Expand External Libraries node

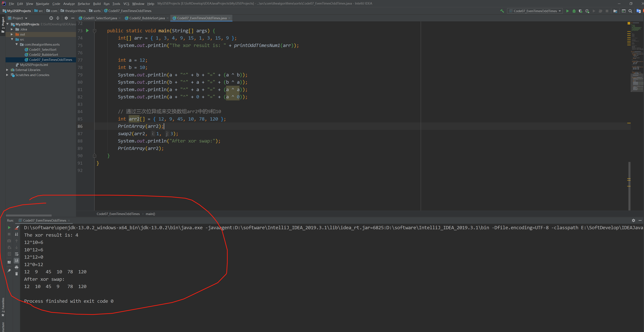click(7, 70)
